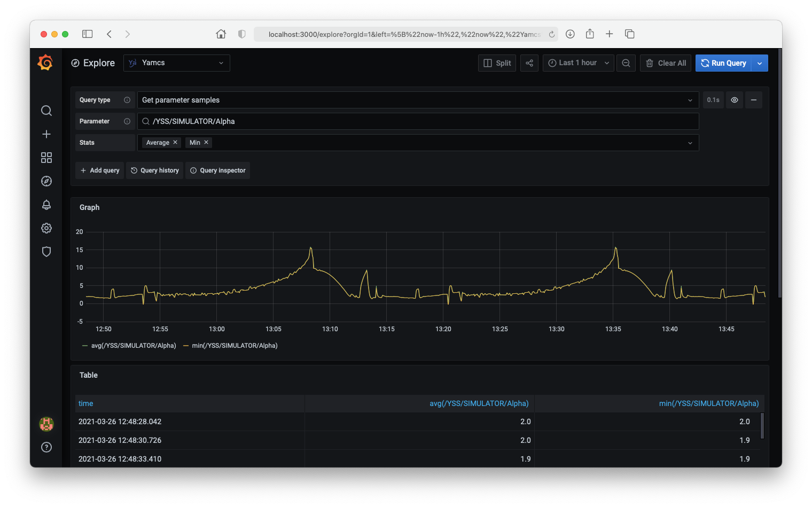812x507 pixels.
Task: Open the Help question mark icon
Action: (46, 447)
